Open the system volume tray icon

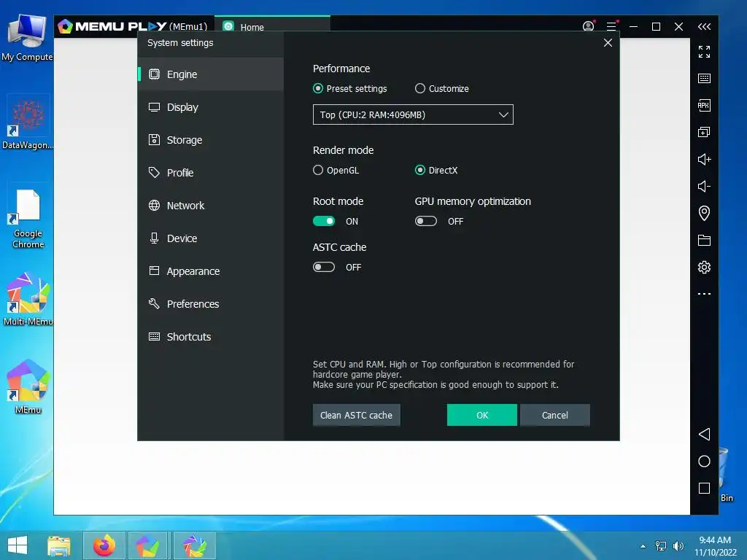point(678,546)
